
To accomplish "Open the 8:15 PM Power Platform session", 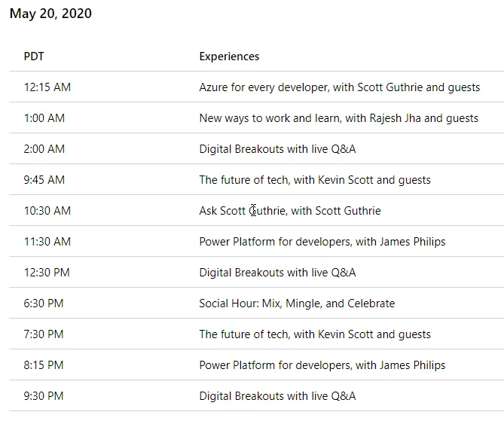I will [322, 365].
